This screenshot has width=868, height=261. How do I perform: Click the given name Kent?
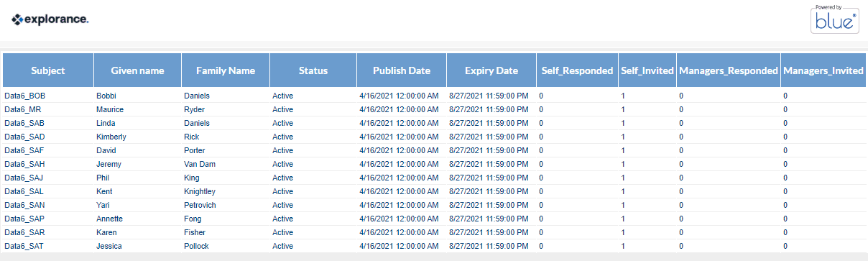coord(105,191)
